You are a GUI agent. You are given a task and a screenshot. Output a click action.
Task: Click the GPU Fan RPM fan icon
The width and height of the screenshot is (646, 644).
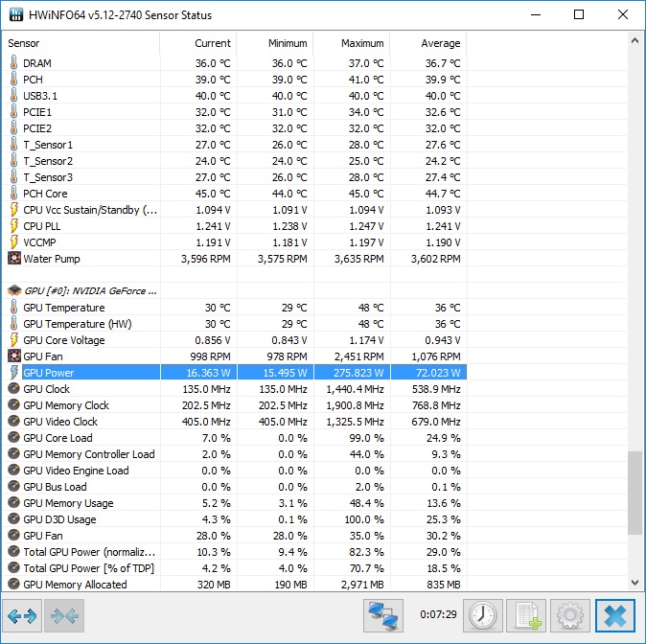[x=14, y=356]
